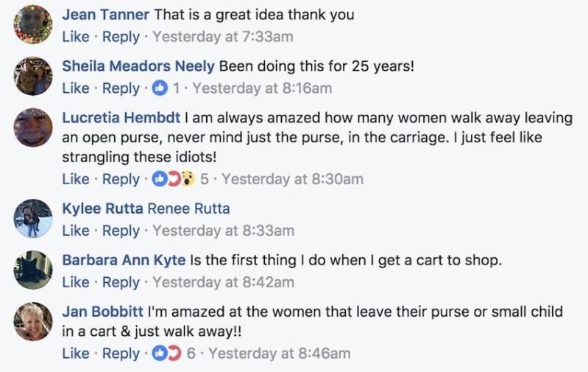Open Jean Tanner's profile picture
The image size is (588, 372).
point(33,24)
